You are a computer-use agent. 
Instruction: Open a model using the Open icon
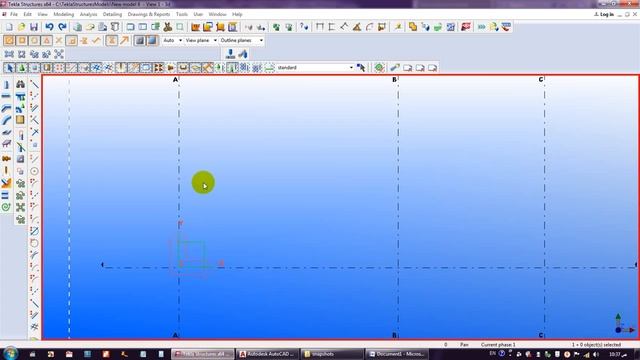(x=21, y=27)
